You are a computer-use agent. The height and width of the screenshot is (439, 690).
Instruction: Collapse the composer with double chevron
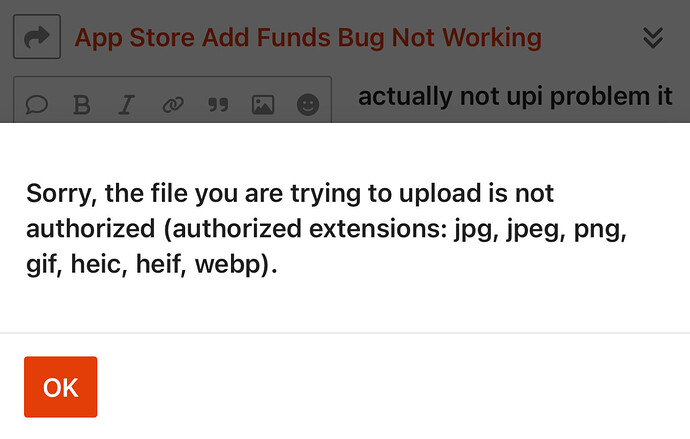[x=652, y=38]
